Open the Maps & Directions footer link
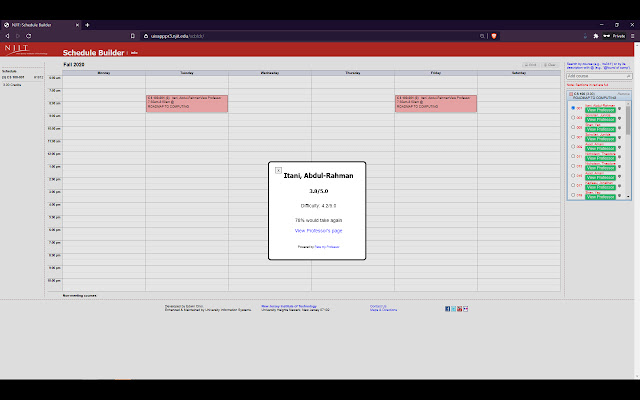640x400 pixels. click(x=383, y=310)
